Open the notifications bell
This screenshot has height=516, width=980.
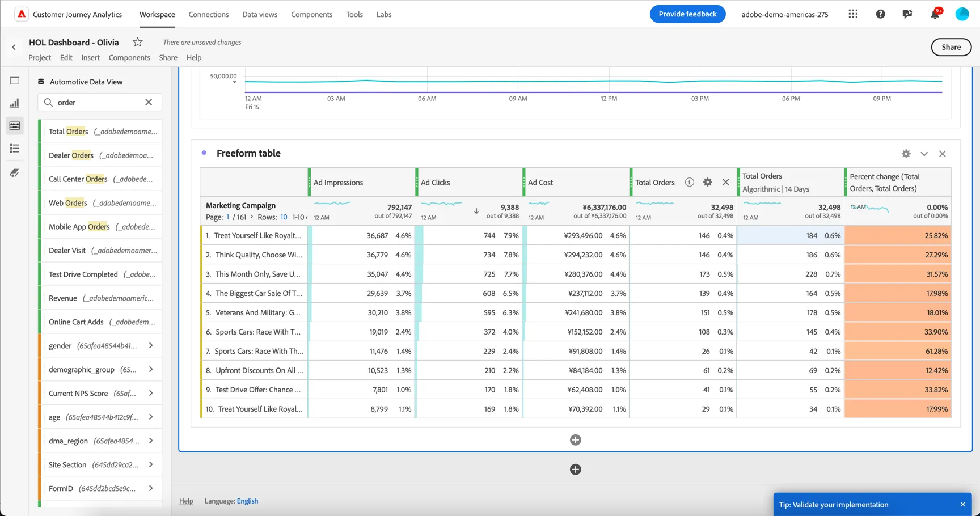click(x=935, y=14)
